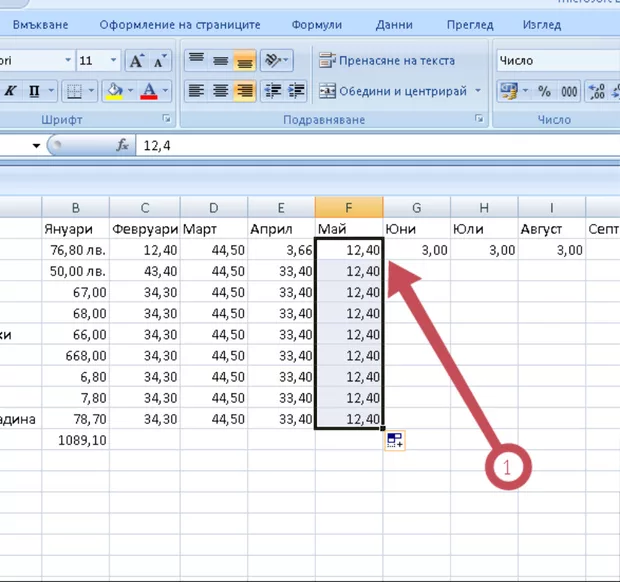Select column G header
The width and height of the screenshot is (620, 582).
coord(416,208)
